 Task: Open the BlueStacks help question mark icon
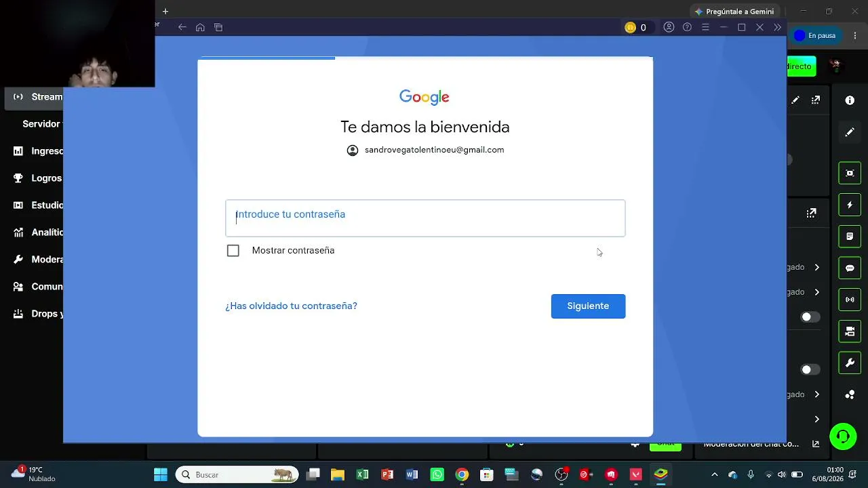tap(687, 27)
